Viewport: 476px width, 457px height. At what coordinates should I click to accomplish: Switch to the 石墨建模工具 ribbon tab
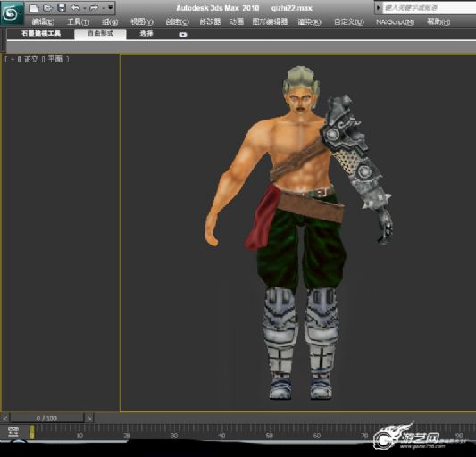click(x=41, y=34)
